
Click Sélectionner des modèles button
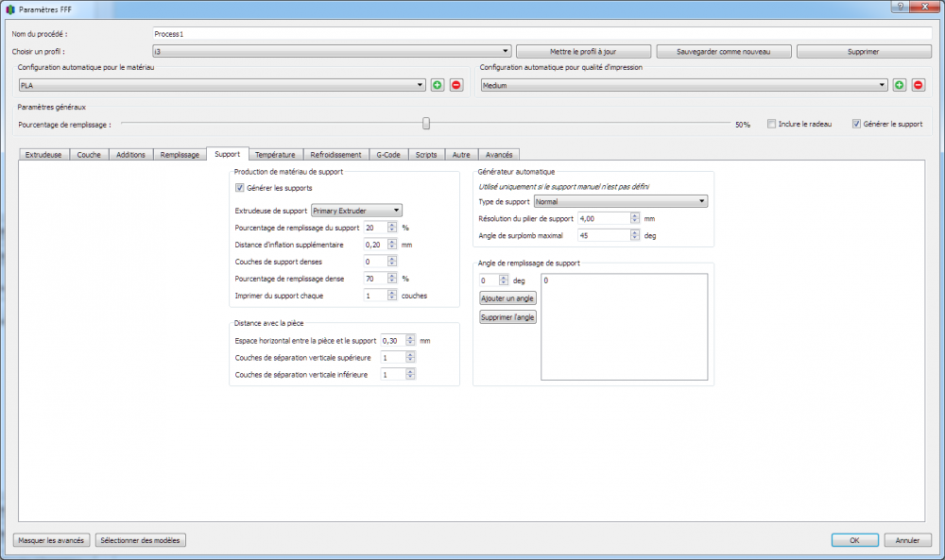click(x=141, y=540)
